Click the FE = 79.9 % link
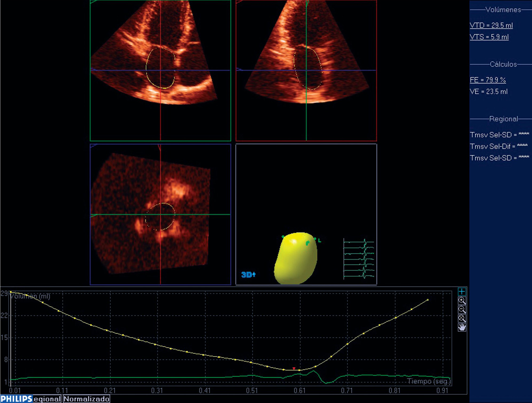This screenshot has height=403, width=532. [x=488, y=80]
